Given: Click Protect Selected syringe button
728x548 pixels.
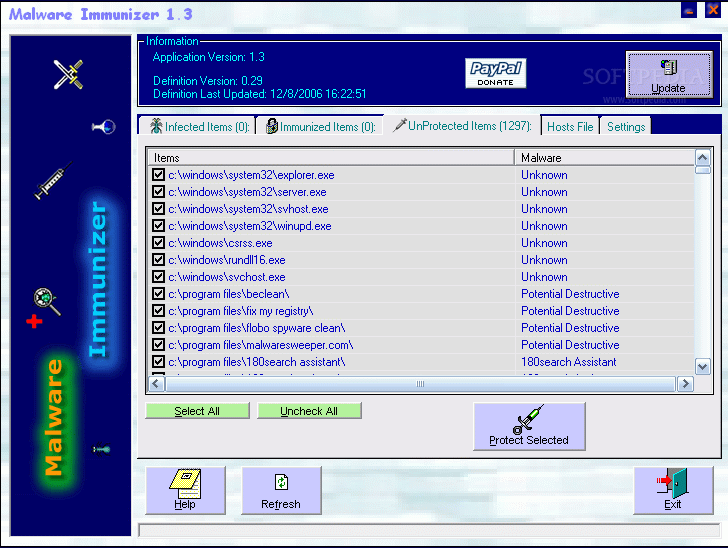Looking at the screenshot, I should (x=529, y=427).
